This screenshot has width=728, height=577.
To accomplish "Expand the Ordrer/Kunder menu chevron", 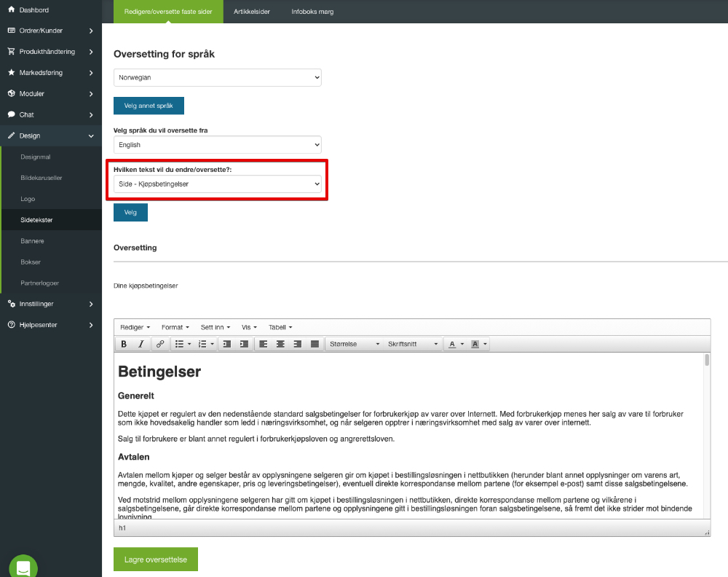I will coord(91,31).
